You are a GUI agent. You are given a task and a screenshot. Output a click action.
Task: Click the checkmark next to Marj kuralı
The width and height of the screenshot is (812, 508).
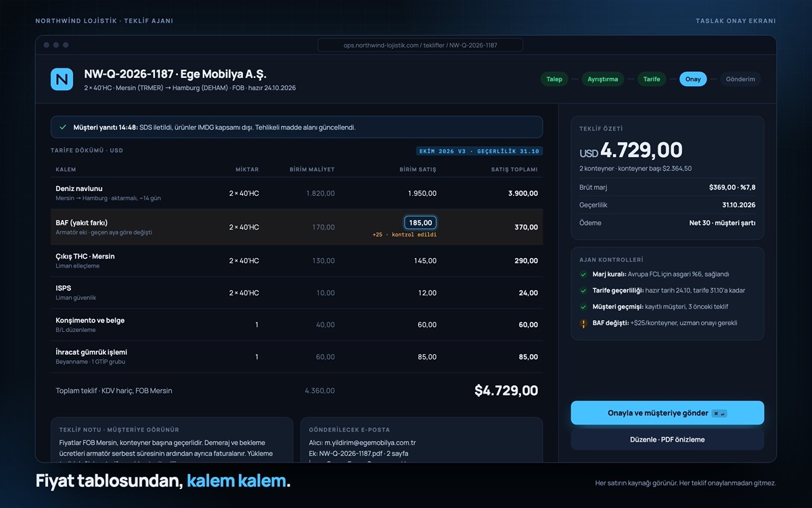[583, 274]
